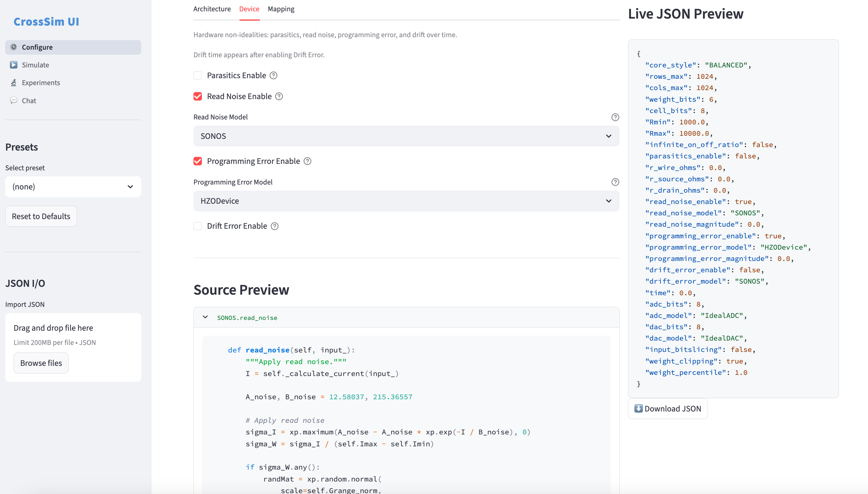
Task: Click the Download JSON button
Action: (x=668, y=409)
